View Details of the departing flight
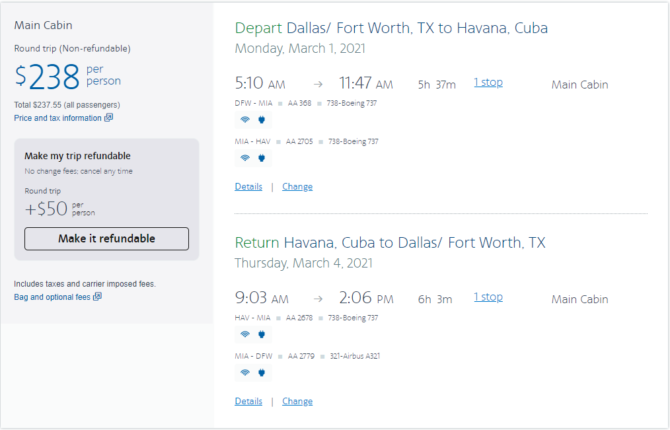 tap(248, 186)
